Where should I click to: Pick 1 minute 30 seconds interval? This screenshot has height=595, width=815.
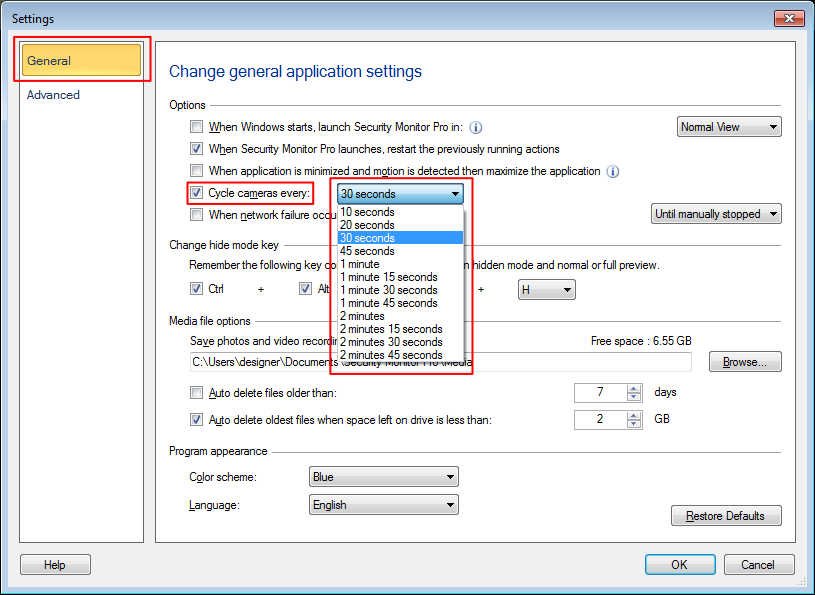click(400, 290)
